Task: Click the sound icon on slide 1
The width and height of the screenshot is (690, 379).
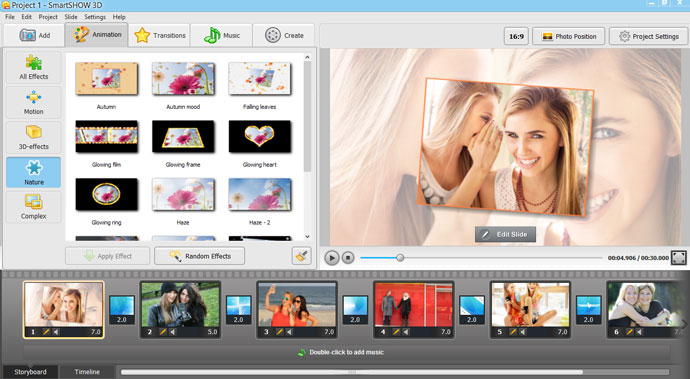Action: pos(56,332)
